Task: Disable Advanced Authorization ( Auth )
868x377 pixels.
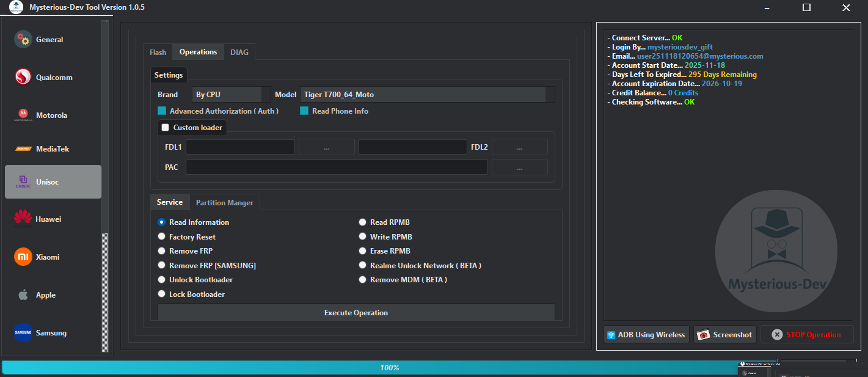Action: [x=161, y=111]
